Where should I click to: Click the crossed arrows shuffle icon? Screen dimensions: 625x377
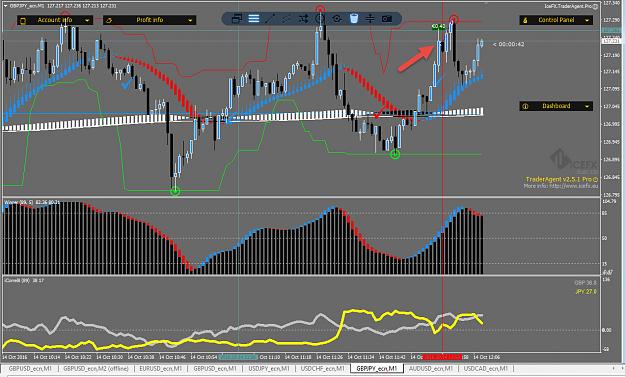pyautogui.click(x=303, y=19)
